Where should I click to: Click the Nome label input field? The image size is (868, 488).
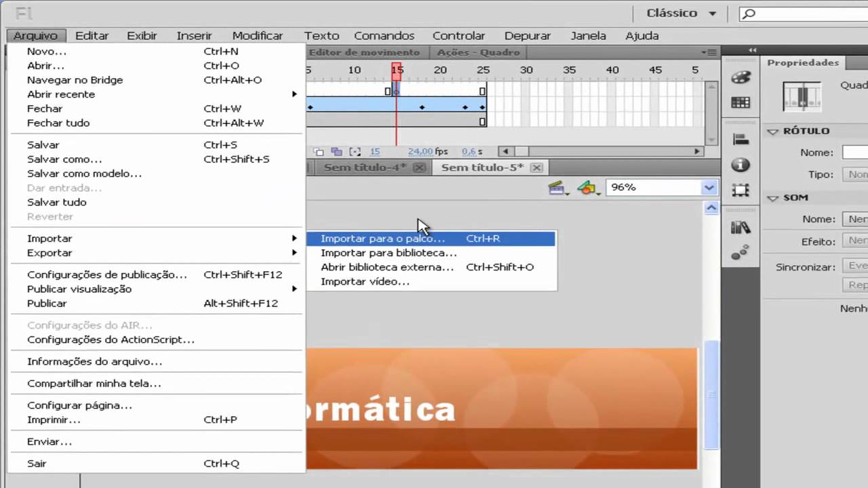(855, 152)
